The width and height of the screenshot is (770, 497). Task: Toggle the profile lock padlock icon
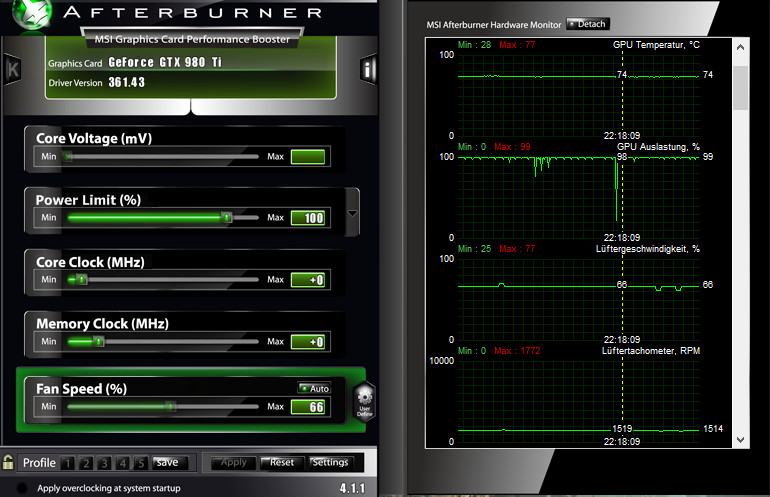click(8, 462)
